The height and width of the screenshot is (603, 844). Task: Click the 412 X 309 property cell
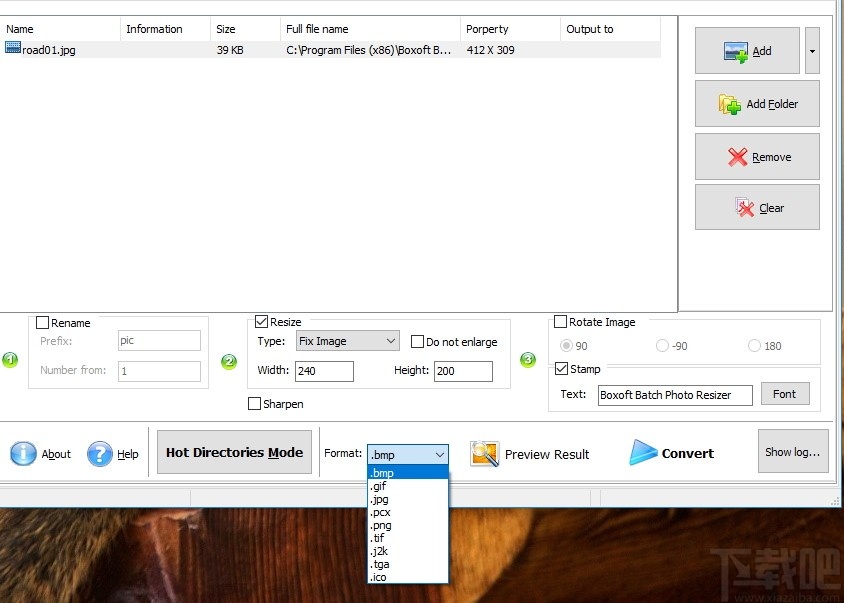click(490, 50)
